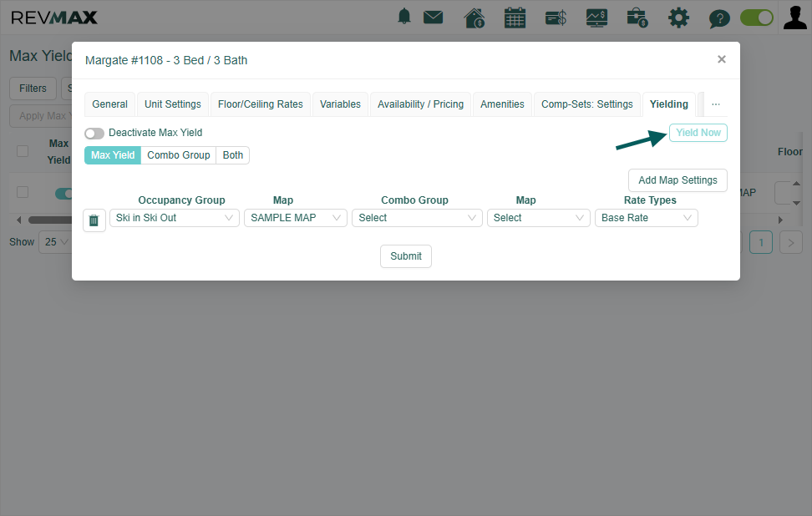This screenshot has width=812, height=516.
Task: Go to page 1 in pagination
Action: [x=761, y=243]
